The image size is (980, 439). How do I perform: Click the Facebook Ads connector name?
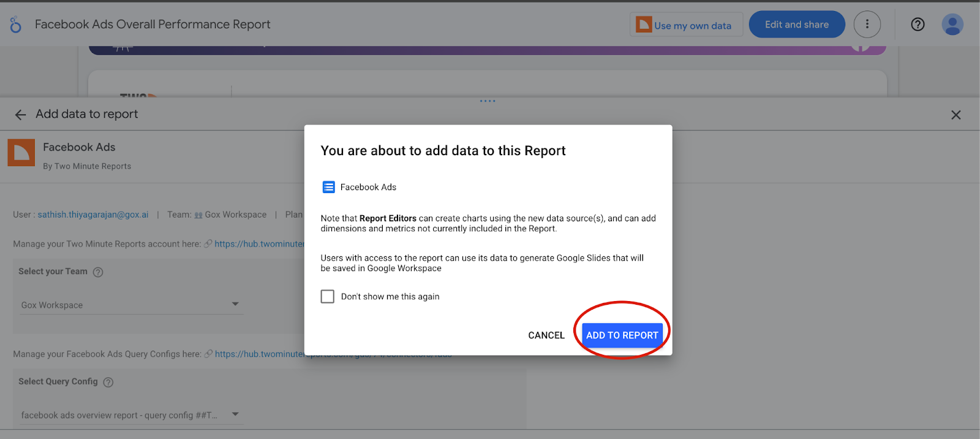pyautogui.click(x=79, y=147)
